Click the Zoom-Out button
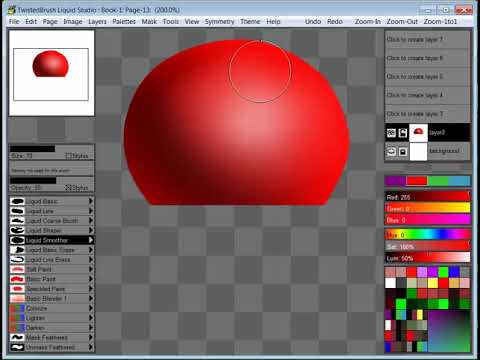The width and height of the screenshot is (480, 360). click(x=402, y=22)
